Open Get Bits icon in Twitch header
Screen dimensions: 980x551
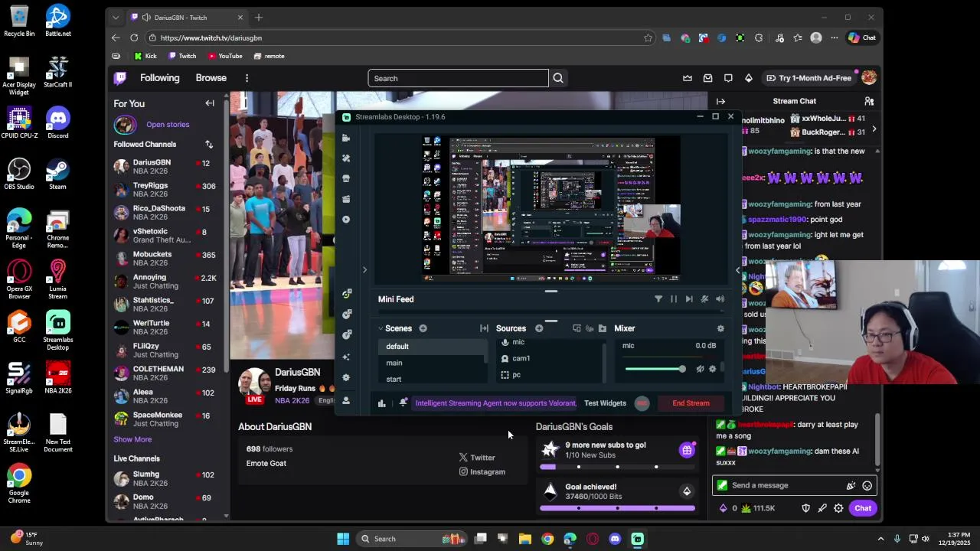(x=749, y=78)
